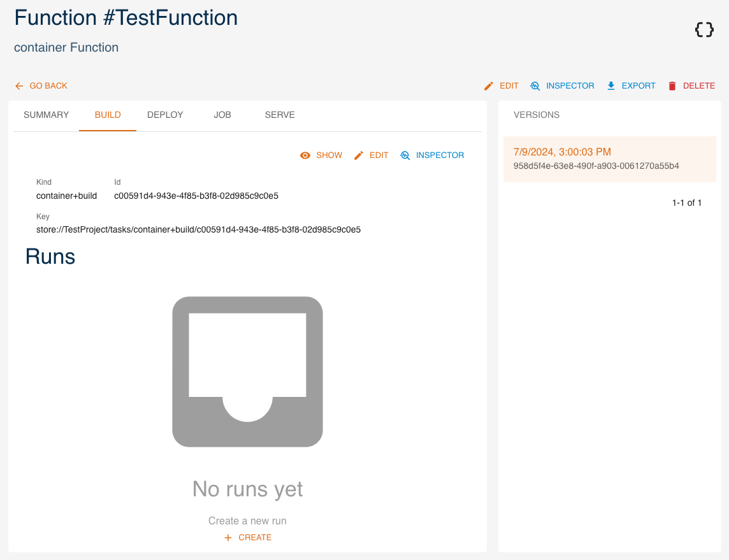Click the empty runs inbox placeholder image
This screenshot has width=729, height=560.
[247, 371]
